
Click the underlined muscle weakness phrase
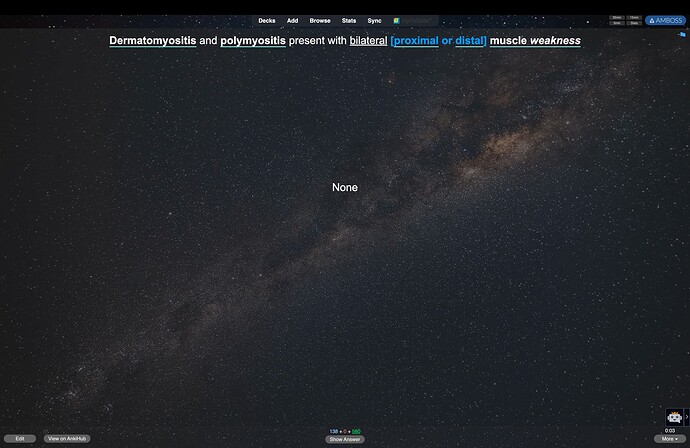(535, 40)
